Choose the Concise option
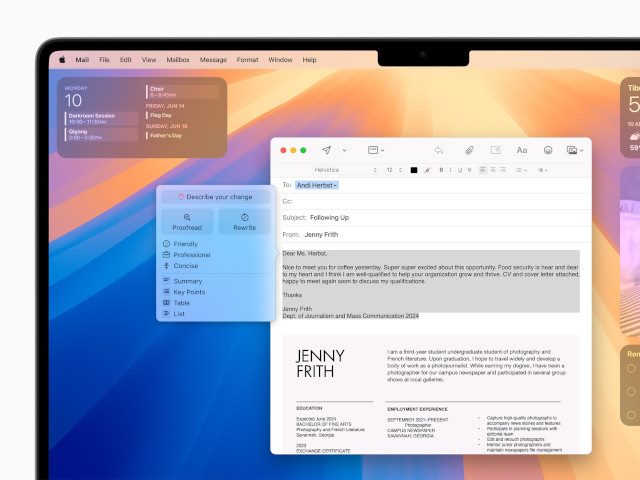Screen dimensions: 640x480 click(x=180, y=266)
